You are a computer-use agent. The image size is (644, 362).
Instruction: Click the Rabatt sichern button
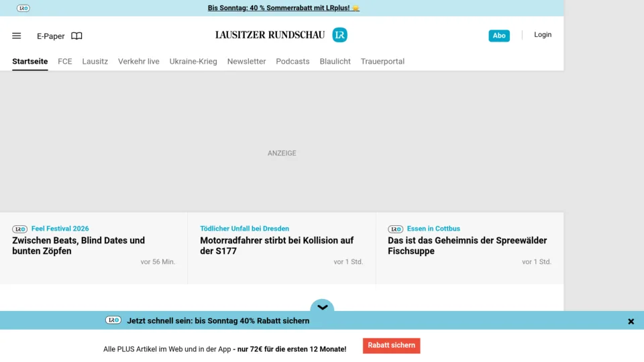click(391, 346)
